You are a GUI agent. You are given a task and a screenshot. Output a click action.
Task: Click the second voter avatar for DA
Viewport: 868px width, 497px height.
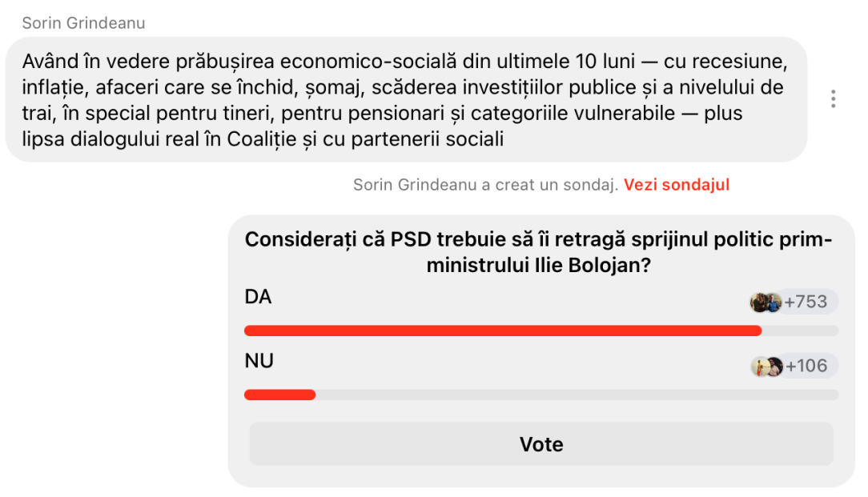pos(772,303)
